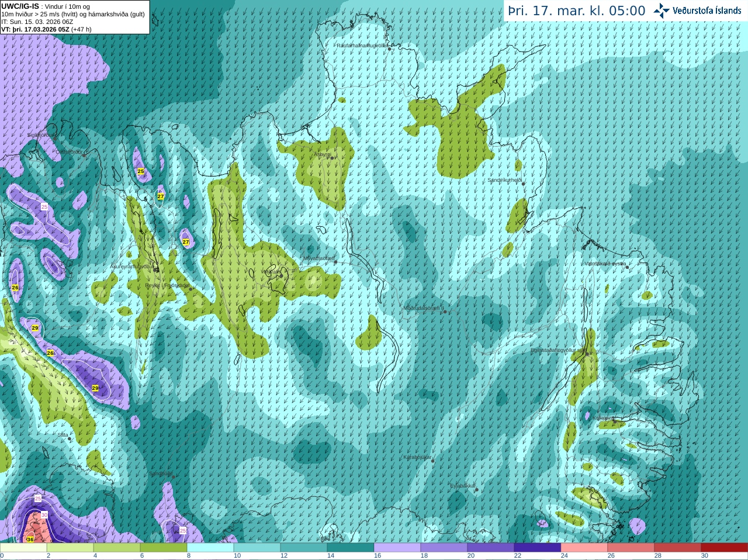Click the legend tick label 20
The height and width of the screenshot is (560, 748).
click(x=471, y=556)
